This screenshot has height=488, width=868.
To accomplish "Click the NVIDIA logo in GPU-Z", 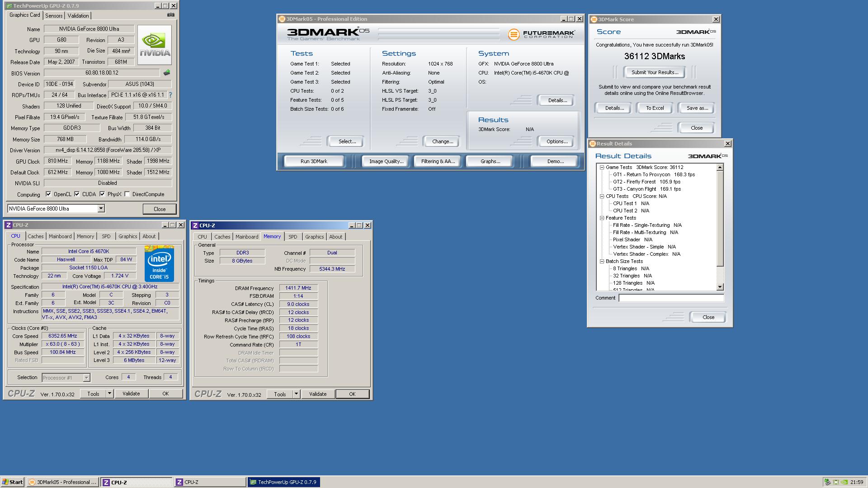I will [155, 46].
